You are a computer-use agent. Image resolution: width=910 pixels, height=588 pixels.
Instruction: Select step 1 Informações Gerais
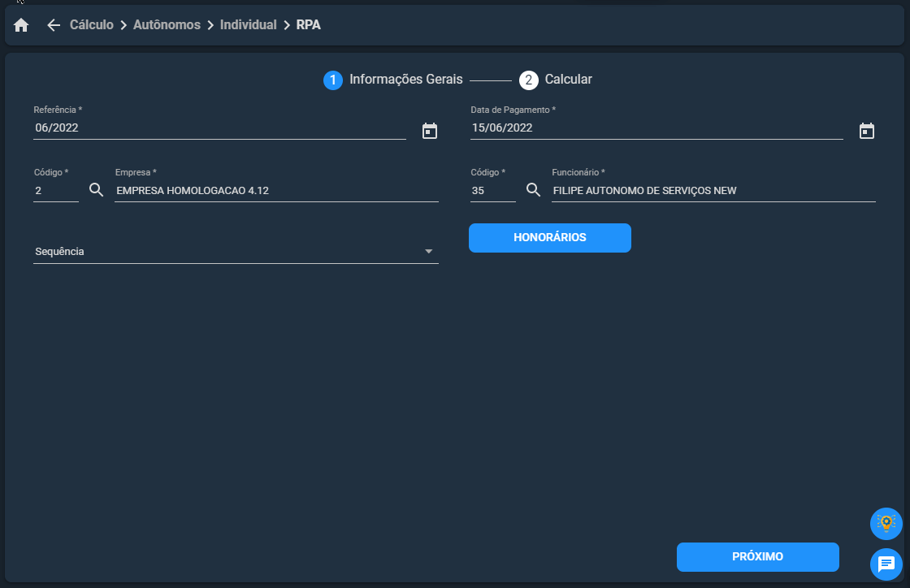[393, 80]
